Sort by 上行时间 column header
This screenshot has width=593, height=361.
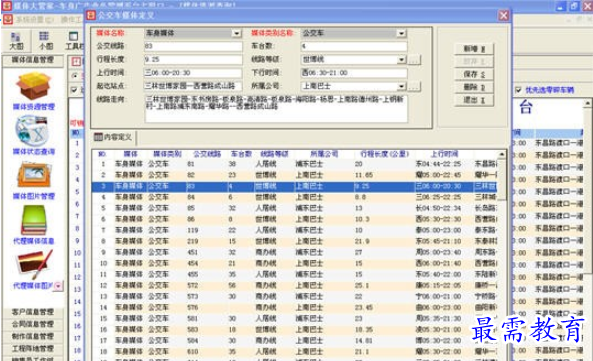click(444, 154)
